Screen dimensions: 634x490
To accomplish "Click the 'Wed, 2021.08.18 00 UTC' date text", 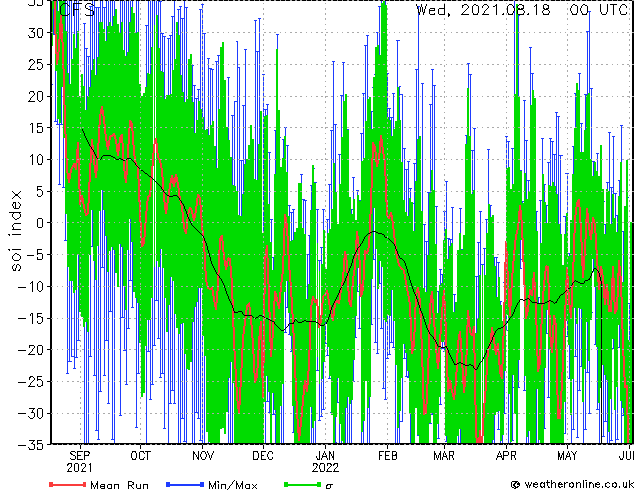I will pos(522,10).
